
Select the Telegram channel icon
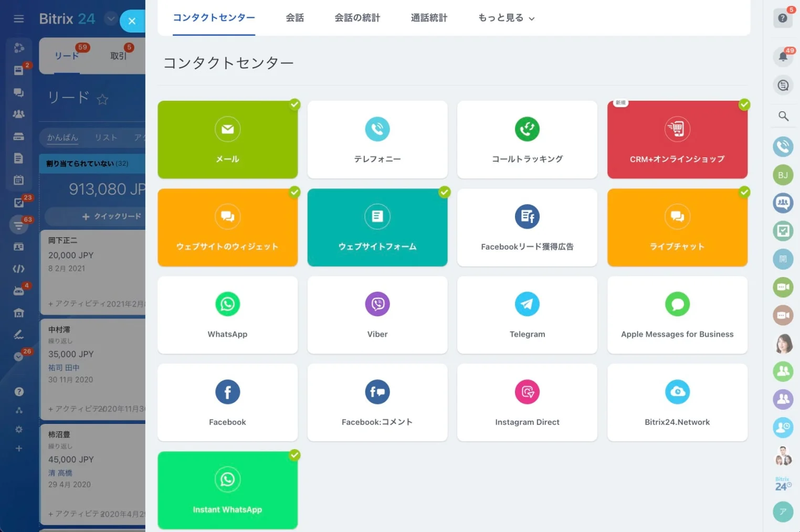527,304
